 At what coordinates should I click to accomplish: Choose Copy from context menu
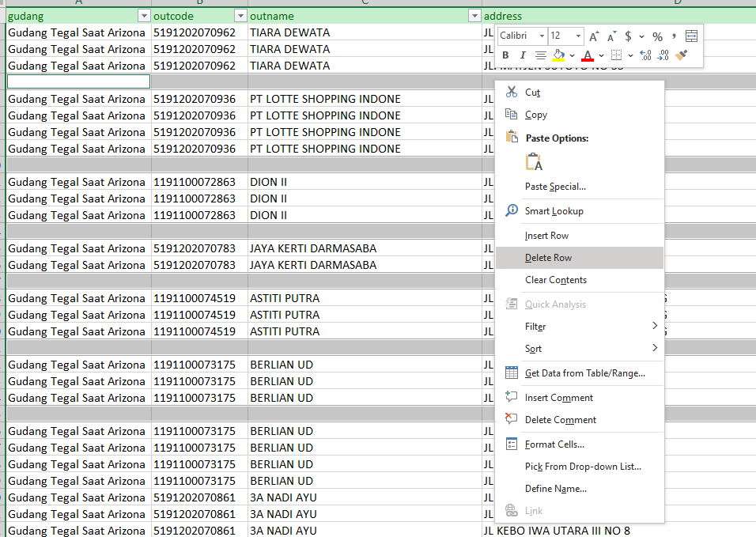[x=580, y=115]
